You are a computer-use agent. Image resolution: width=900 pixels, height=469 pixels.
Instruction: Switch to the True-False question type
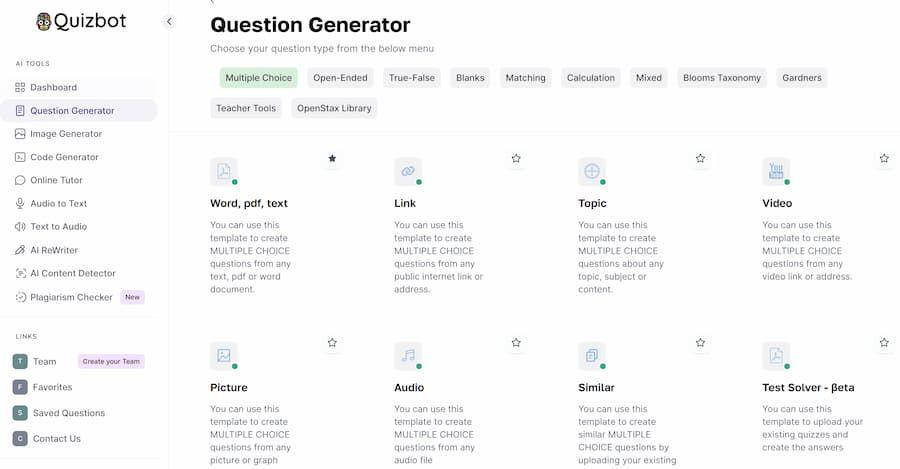coord(412,77)
